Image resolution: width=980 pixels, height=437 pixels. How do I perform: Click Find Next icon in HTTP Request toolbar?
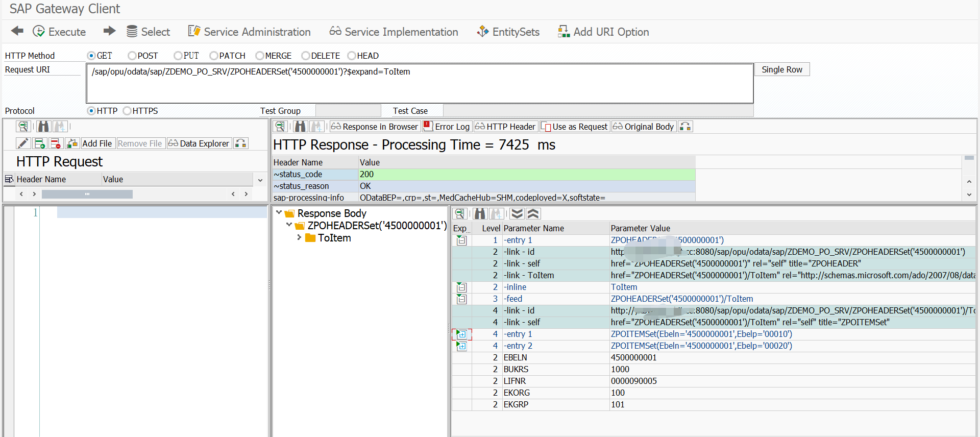60,127
